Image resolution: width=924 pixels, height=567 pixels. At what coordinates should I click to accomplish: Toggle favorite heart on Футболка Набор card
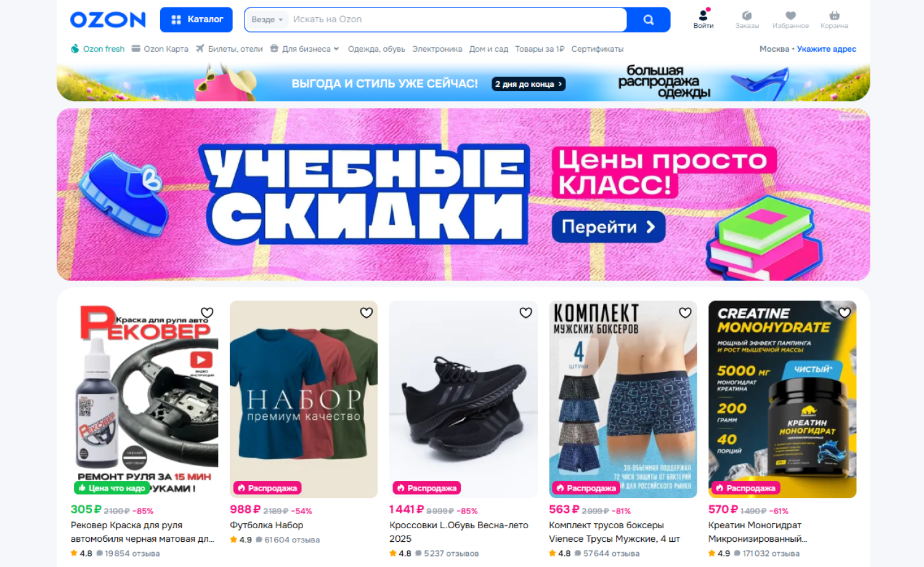[x=367, y=313]
